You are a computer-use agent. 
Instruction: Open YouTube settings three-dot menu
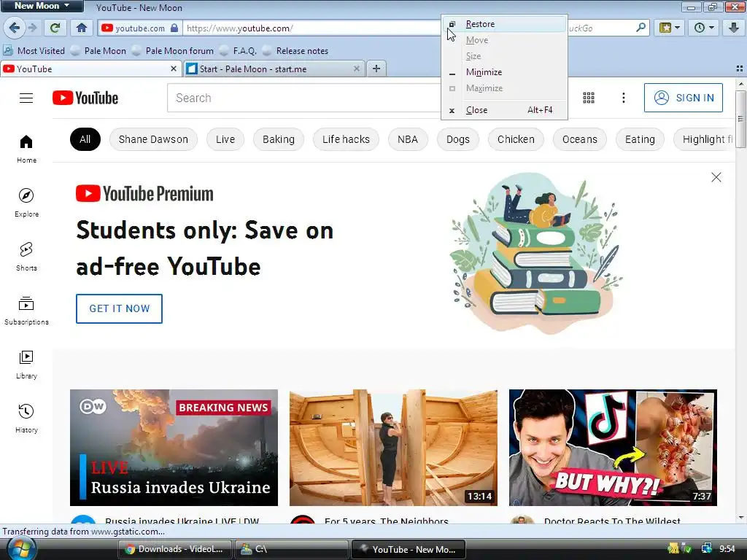(x=624, y=98)
